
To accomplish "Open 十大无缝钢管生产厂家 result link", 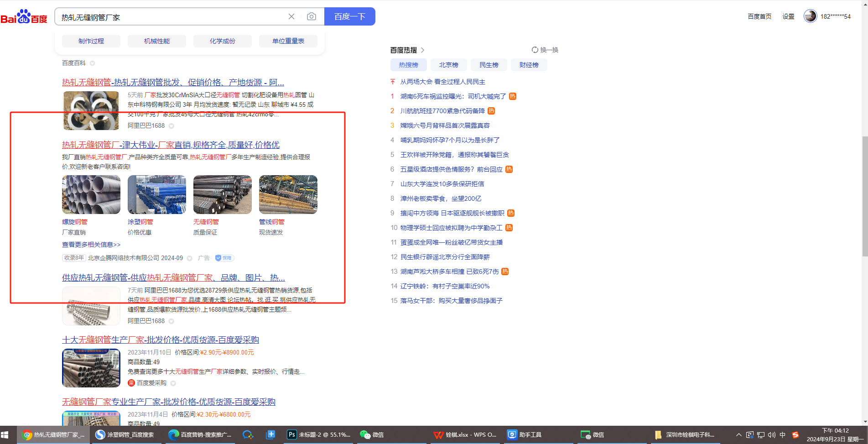I will pos(161,340).
